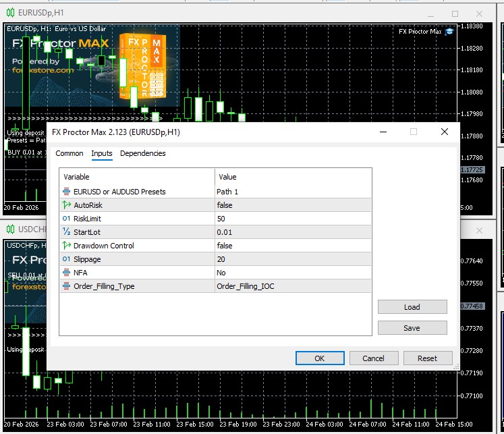Click the Load button
This screenshot has height=434, width=504.
coord(412,307)
